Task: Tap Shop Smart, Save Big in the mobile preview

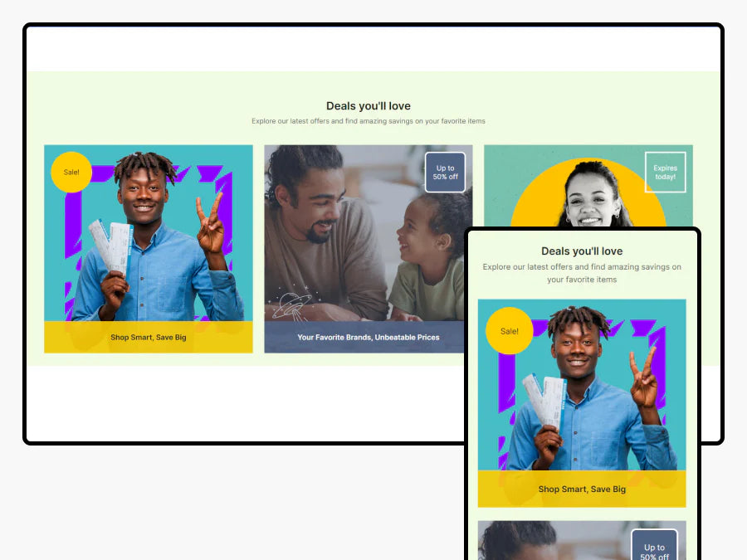Action: click(x=582, y=489)
